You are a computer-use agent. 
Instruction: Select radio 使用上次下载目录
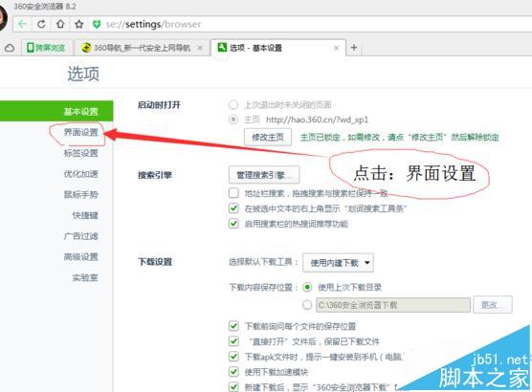307,287
